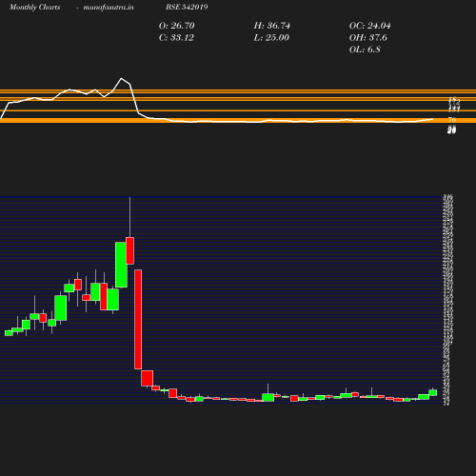This screenshot has height=476, width=476.
Task: Click the 'munafasutra.in' site label
Action: (x=109, y=7)
